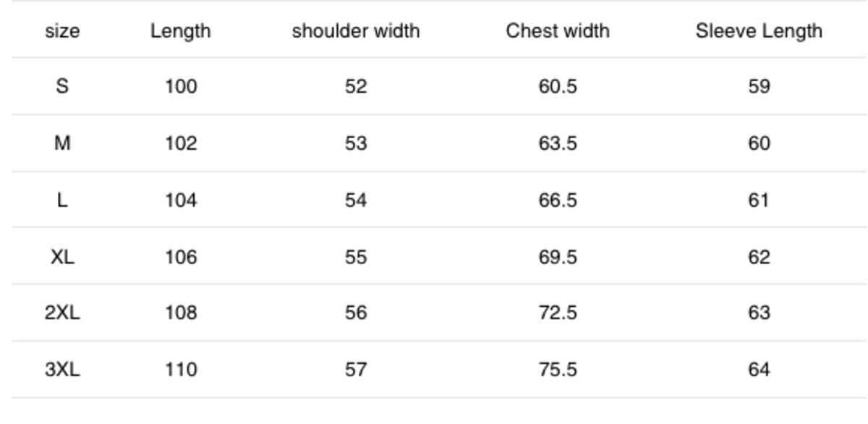The height and width of the screenshot is (424, 868).
Task: Click shoulder width value 54
Action: coord(355,200)
